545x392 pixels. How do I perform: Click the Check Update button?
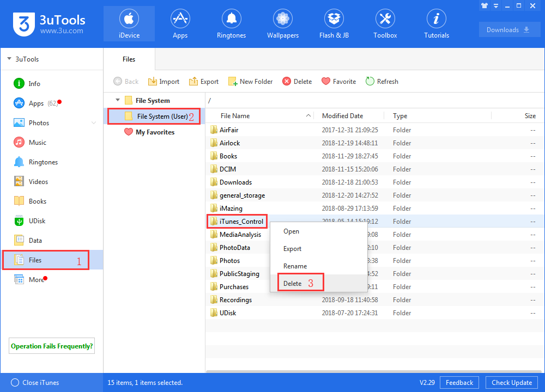click(x=512, y=383)
